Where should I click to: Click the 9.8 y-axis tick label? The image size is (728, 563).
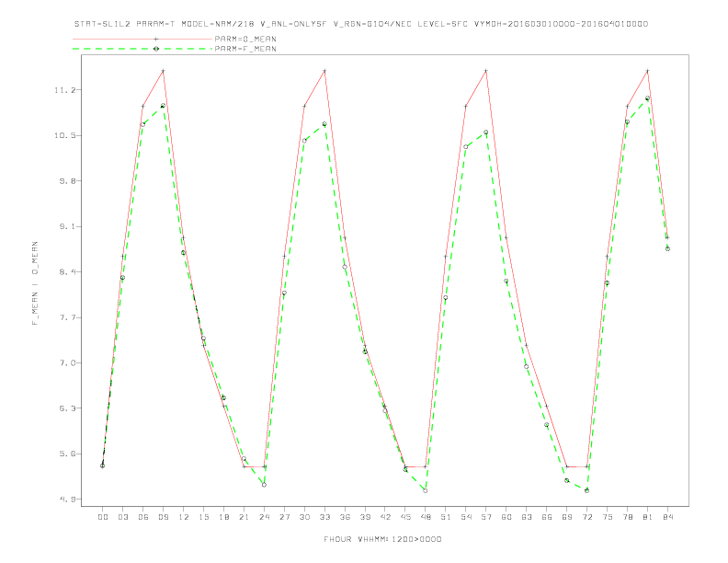(x=68, y=181)
